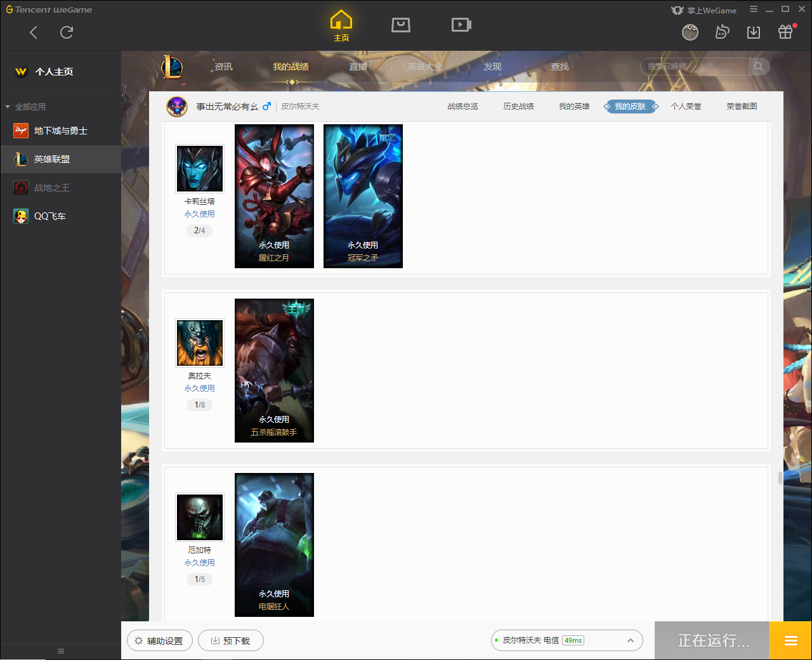Image resolution: width=812 pixels, height=660 pixels.
Task: Open the messages bell mascot icon
Action: coord(722,32)
